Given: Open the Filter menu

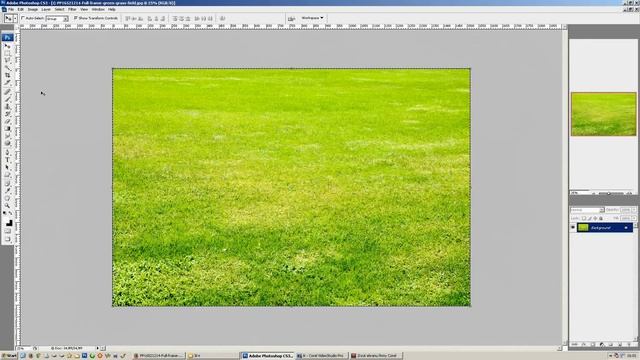Looking at the screenshot, I should [x=72, y=9].
